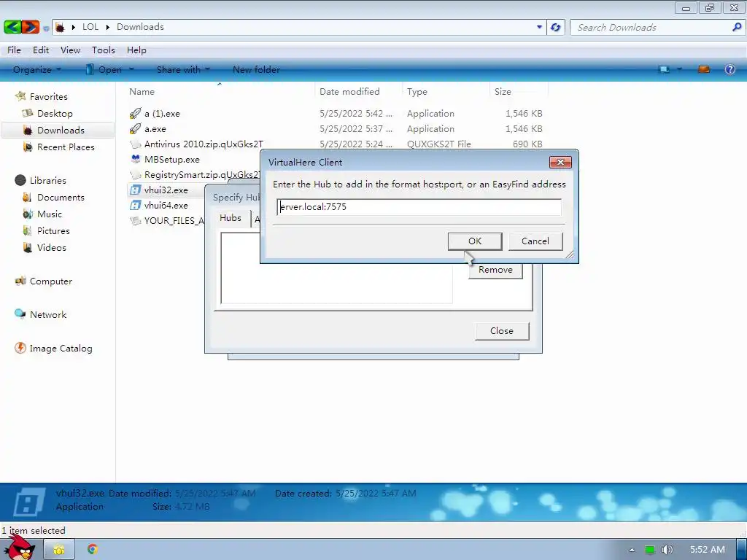Open the Pictures library
This screenshot has width=747, height=560.
[x=53, y=231]
